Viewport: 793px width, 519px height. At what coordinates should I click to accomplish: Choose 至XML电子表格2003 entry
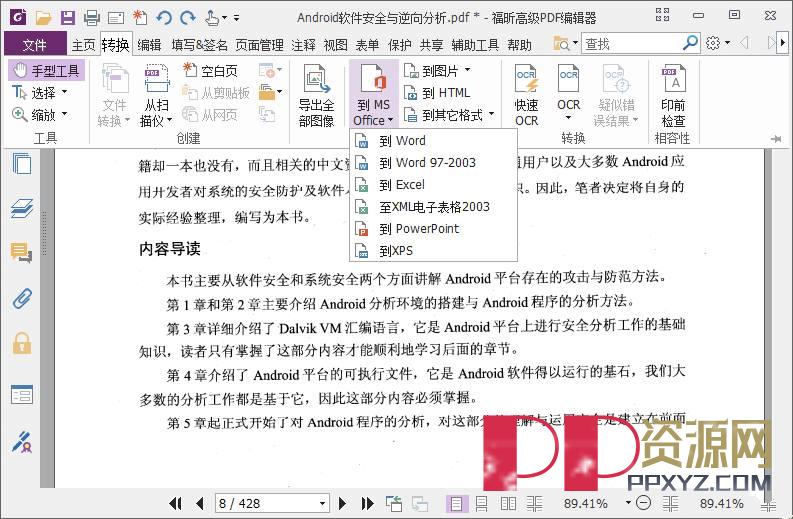433,207
